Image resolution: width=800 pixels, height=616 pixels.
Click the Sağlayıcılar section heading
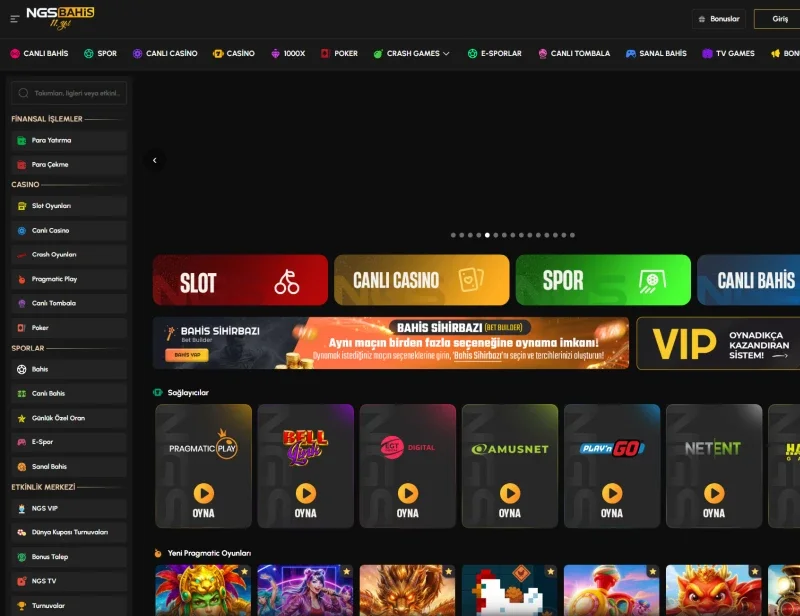[188, 392]
